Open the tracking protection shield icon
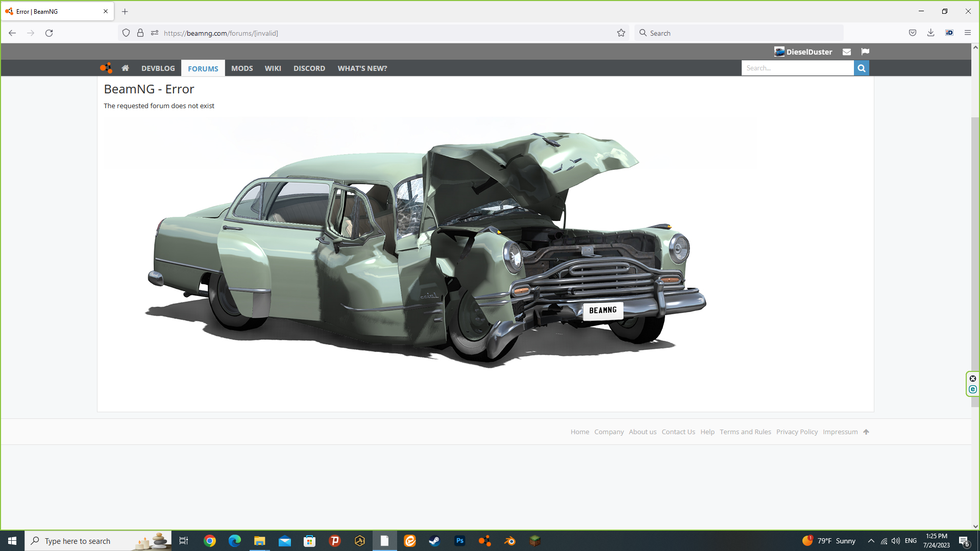This screenshot has width=980, height=551. [x=126, y=33]
